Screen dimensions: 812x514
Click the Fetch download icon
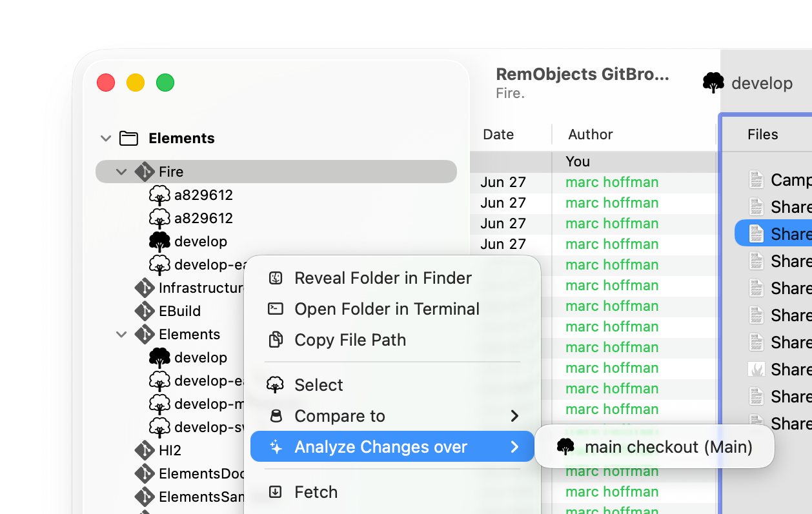[276, 492]
